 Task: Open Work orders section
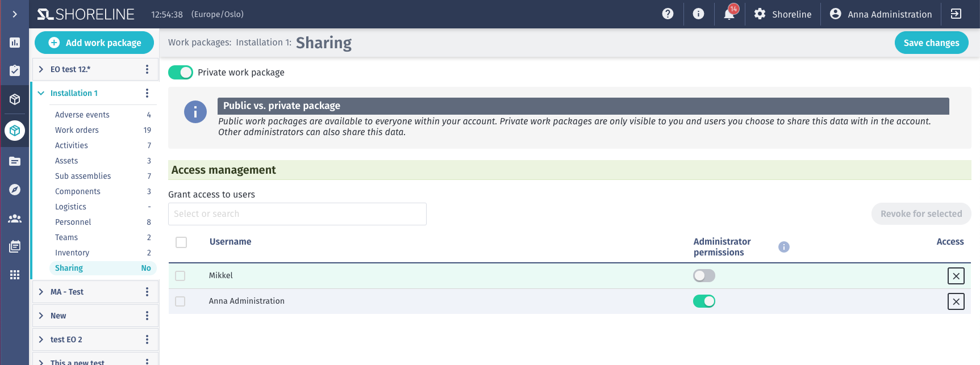103,130
